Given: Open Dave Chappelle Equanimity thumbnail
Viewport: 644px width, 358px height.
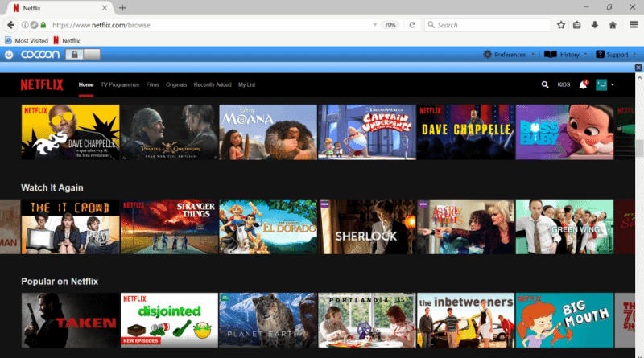Looking at the screenshot, I should 71,132.
